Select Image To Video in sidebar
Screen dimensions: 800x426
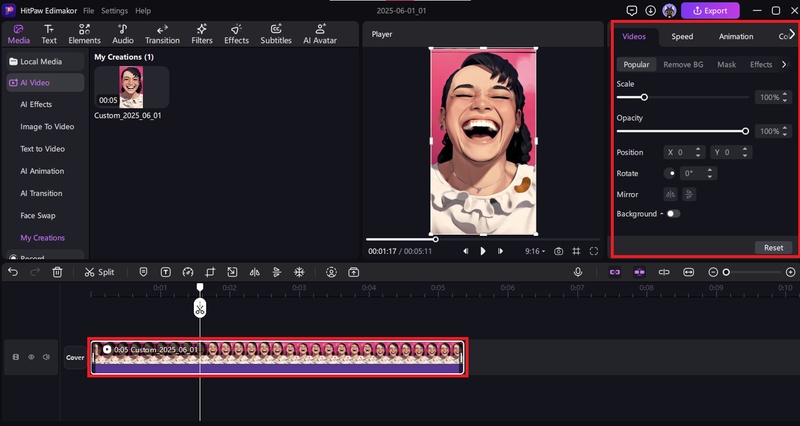(47, 127)
